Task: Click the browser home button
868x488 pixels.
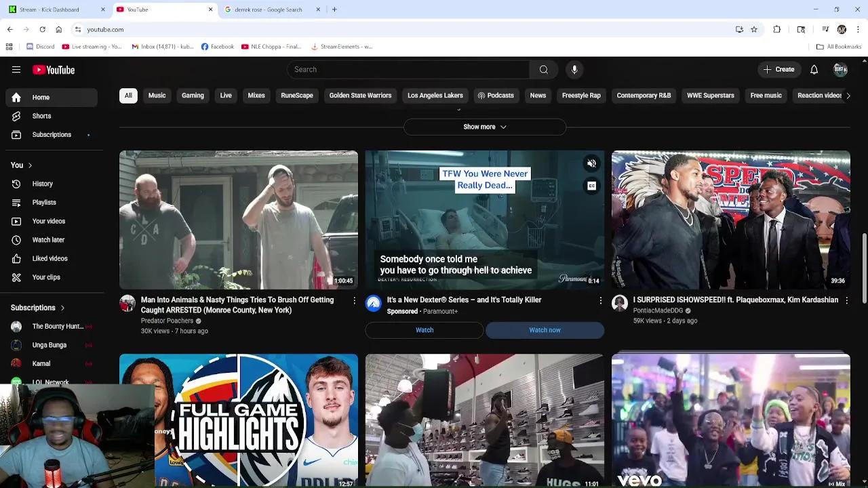Action: pyautogui.click(x=58, y=29)
